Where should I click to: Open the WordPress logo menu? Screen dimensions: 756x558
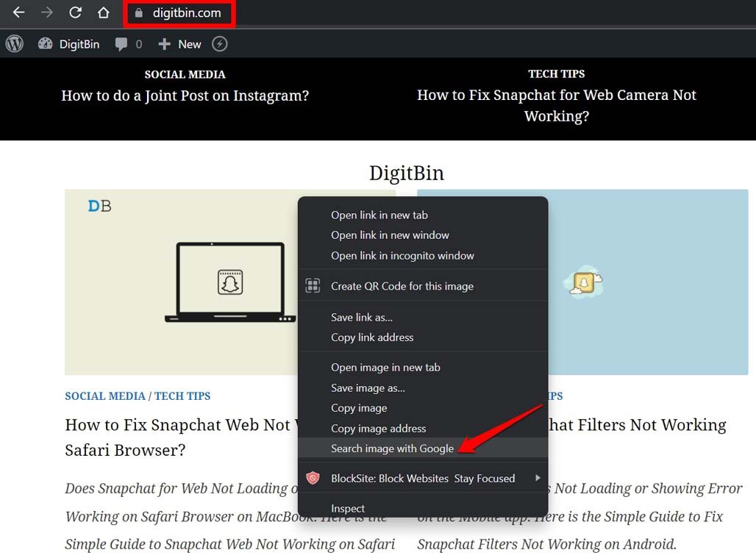pos(15,44)
